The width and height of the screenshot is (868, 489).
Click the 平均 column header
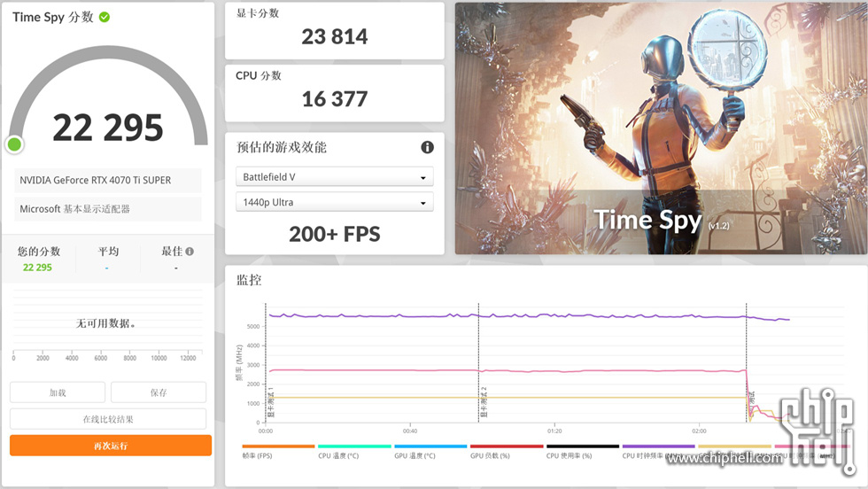[108, 252]
